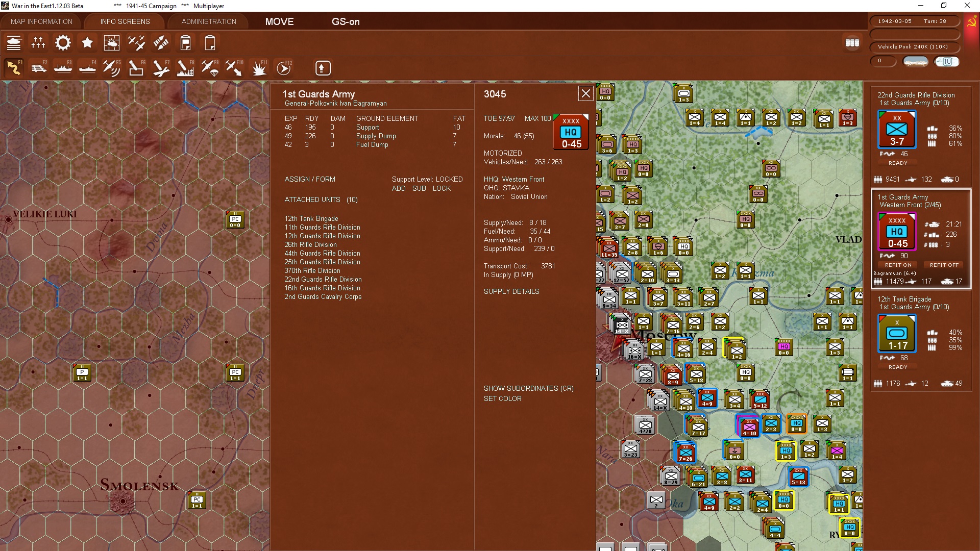Click the F12 end turn icon
Image resolution: width=980 pixels, height=551 pixels.
coord(284,68)
